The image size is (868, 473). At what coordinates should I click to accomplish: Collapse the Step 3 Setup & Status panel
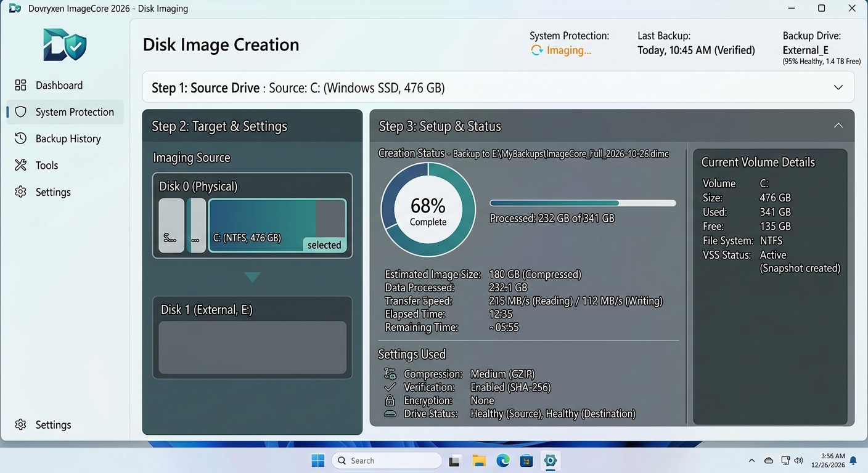coord(838,126)
